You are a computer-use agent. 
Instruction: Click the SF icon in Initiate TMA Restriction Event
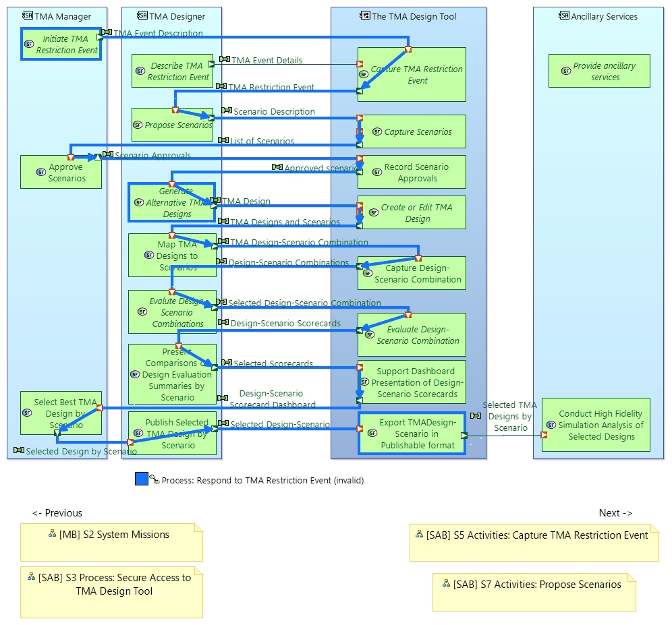[x=29, y=44]
